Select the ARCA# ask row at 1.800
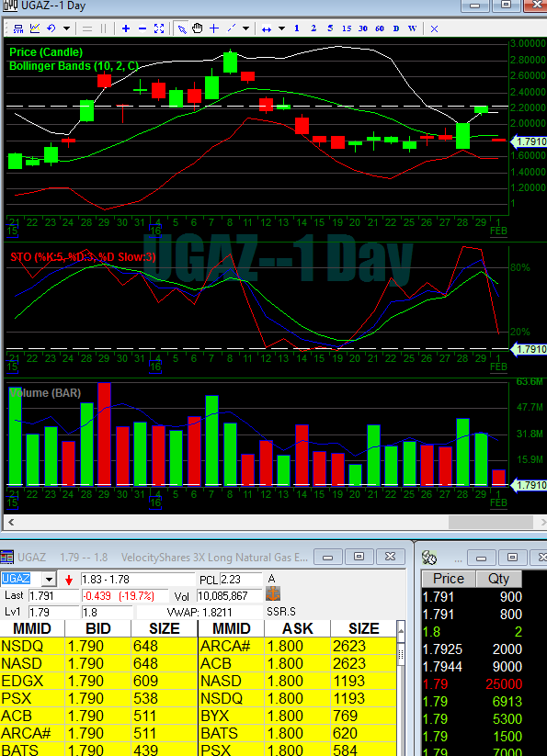547x756 pixels. point(297,646)
